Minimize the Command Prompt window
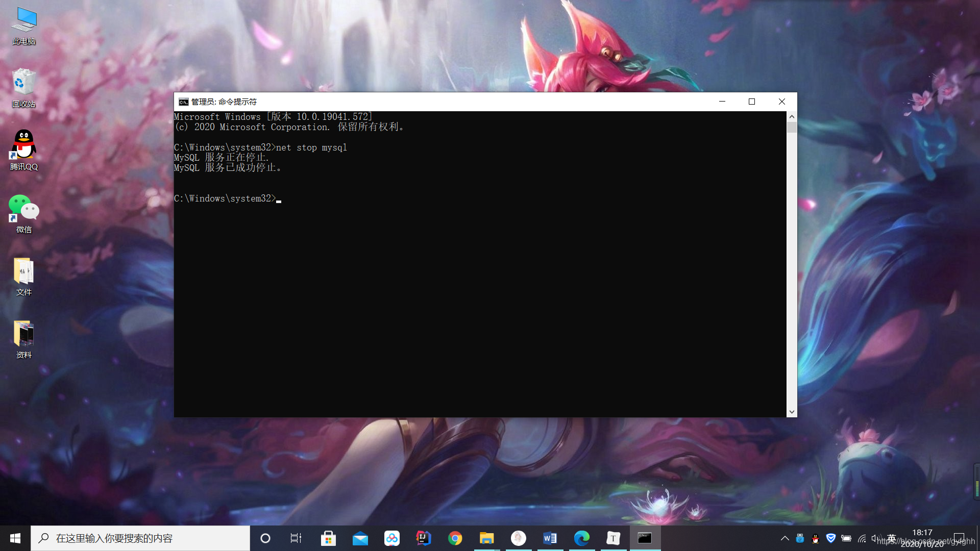The image size is (980, 551). [722, 102]
